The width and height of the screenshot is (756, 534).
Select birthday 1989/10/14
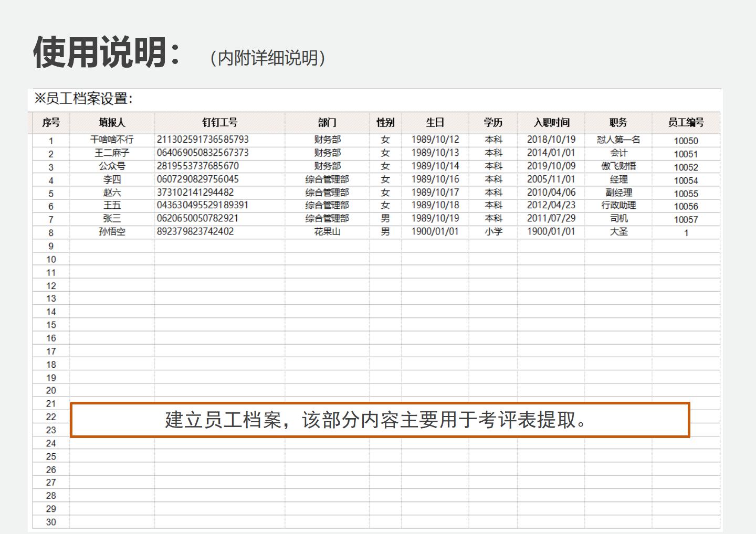[x=435, y=166]
